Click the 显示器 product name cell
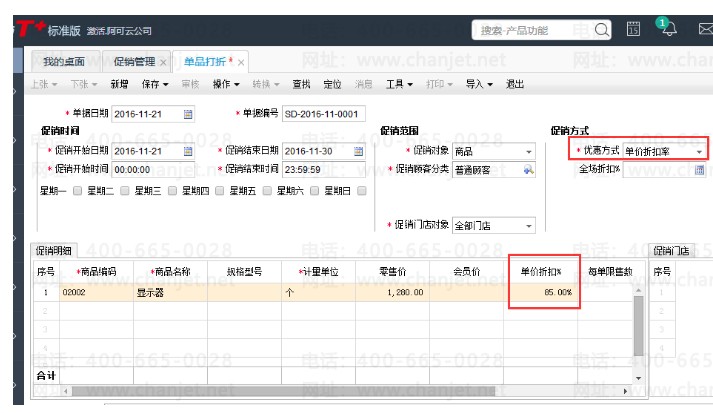Image resolution: width=713 pixels, height=413 pixels. click(x=171, y=292)
